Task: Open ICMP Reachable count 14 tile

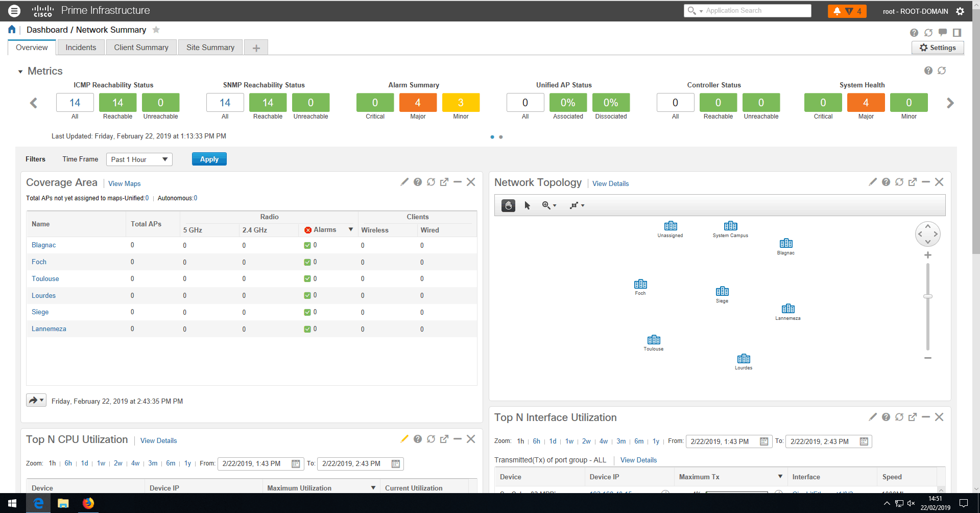Action: pos(117,102)
